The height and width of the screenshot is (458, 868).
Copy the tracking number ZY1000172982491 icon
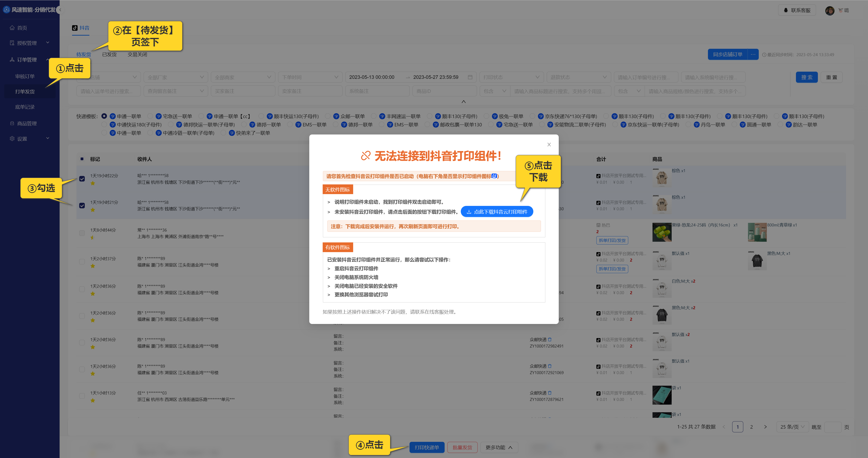pyautogui.click(x=550, y=339)
